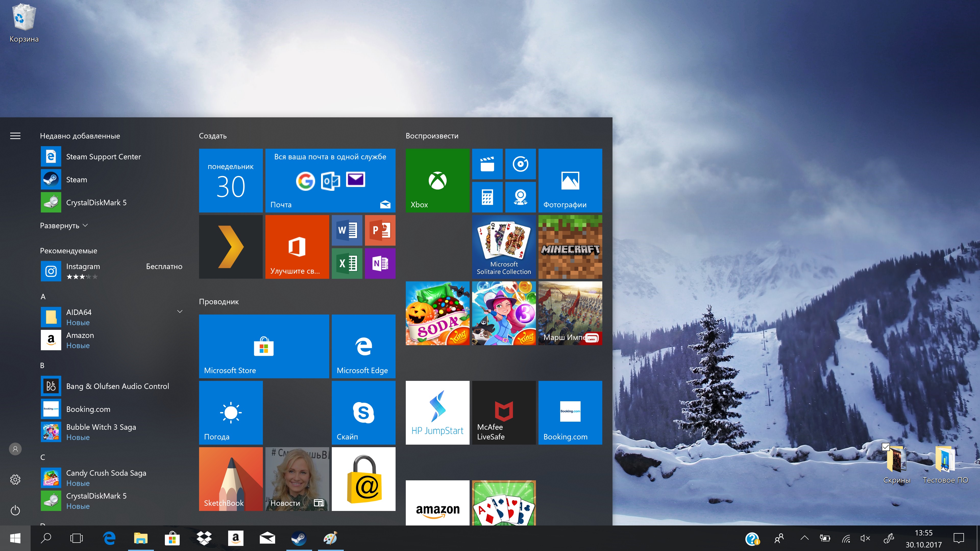Open the Office Улучшите св... tile
The image size is (980, 551).
click(x=297, y=247)
